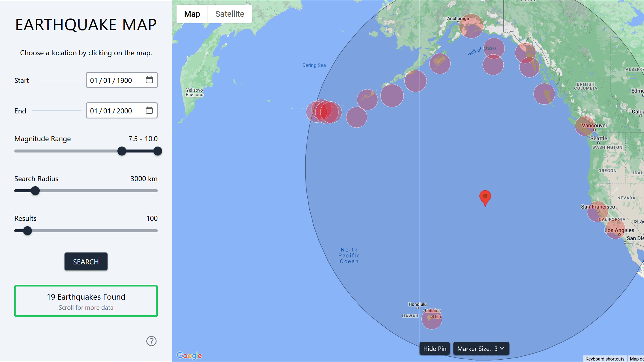Click the Google logo on the map
This screenshot has height=362, width=644.
coord(189,355)
